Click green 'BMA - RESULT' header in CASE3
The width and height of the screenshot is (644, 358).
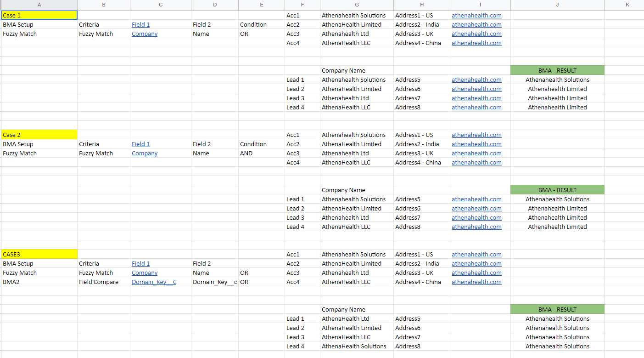coord(557,309)
